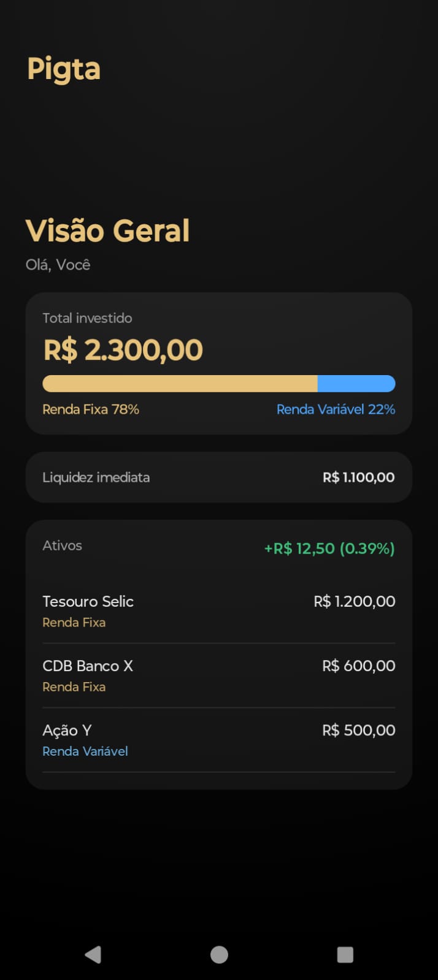Tap the Android home circle button
The width and height of the screenshot is (438, 980).
click(219, 954)
